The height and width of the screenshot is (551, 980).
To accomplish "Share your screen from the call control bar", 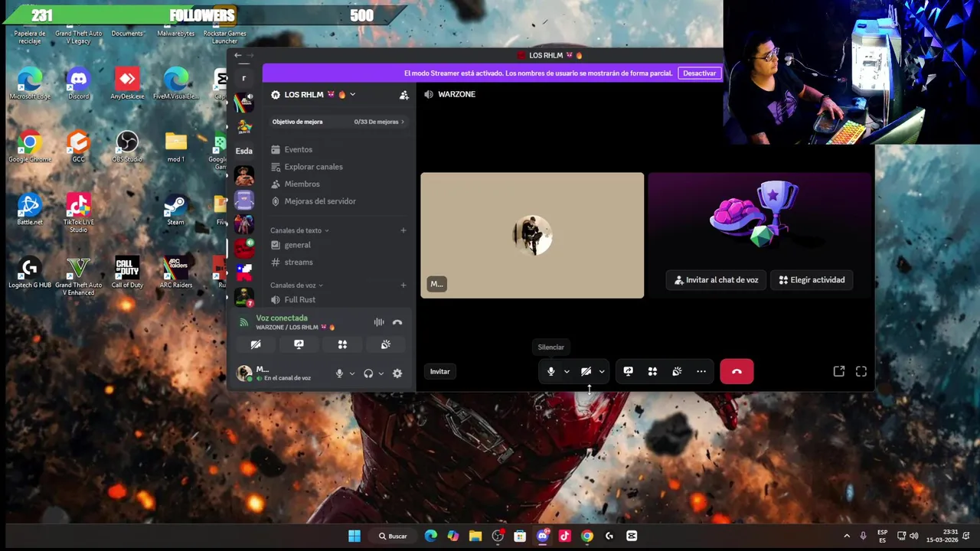I will [628, 371].
